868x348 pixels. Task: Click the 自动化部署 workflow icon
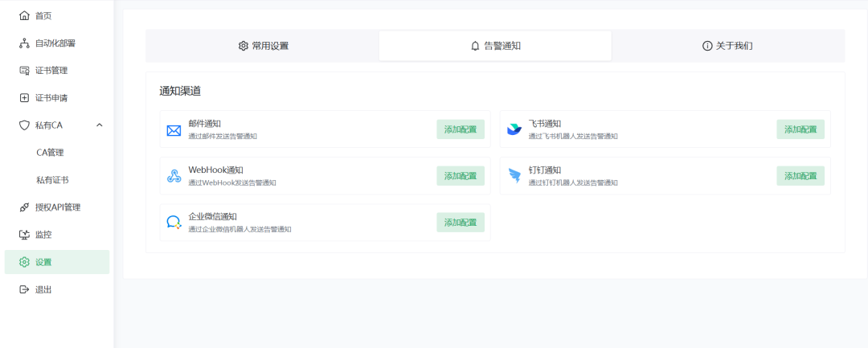[x=24, y=43]
